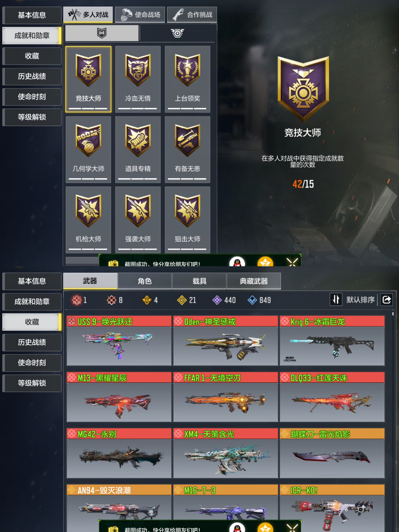The image size is (399, 532).
Task: Go to 历史战绩 in the upper sidebar
Action: pyautogui.click(x=32, y=76)
